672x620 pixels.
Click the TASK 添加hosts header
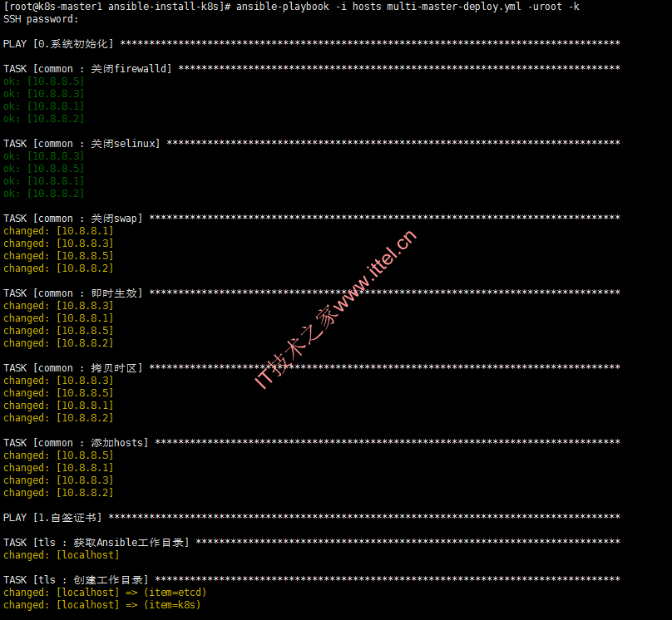pos(312,443)
